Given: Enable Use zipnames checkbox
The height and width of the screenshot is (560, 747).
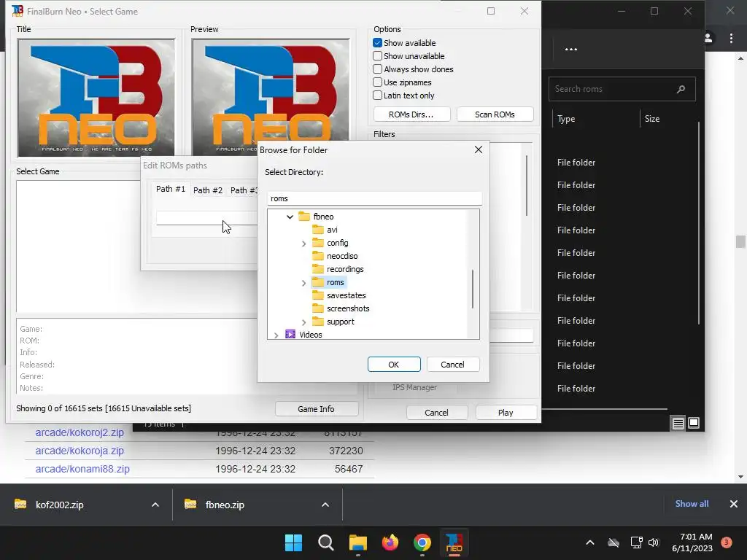Looking at the screenshot, I should (x=377, y=82).
